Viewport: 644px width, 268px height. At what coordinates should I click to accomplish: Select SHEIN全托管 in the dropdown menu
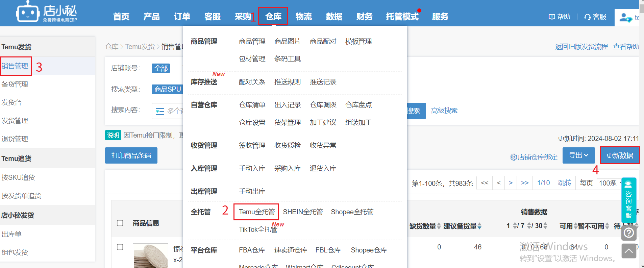pyautogui.click(x=303, y=212)
